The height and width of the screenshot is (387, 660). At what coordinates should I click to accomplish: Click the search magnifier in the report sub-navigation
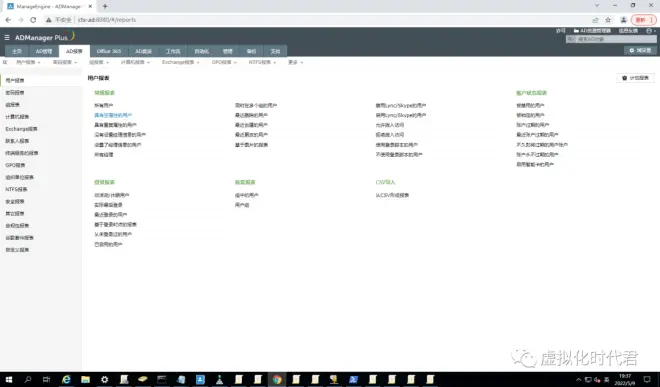pos(5,62)
